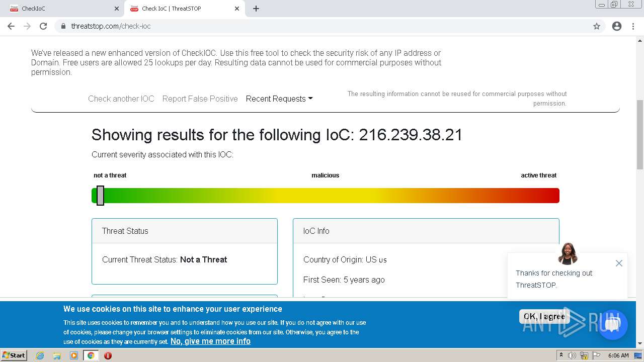
Task: Dismiss the ThreatSTOP chat popup
Action: click(x=619, y=263)
